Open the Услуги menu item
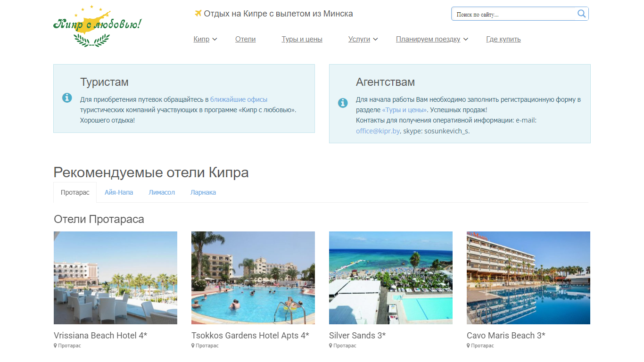Image resolution: width=644 pixels, height=362 pixels. click(359, 39)
